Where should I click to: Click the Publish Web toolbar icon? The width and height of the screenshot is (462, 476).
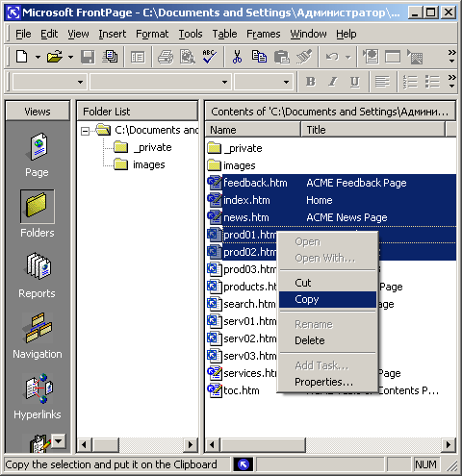[x=110, y=57]
